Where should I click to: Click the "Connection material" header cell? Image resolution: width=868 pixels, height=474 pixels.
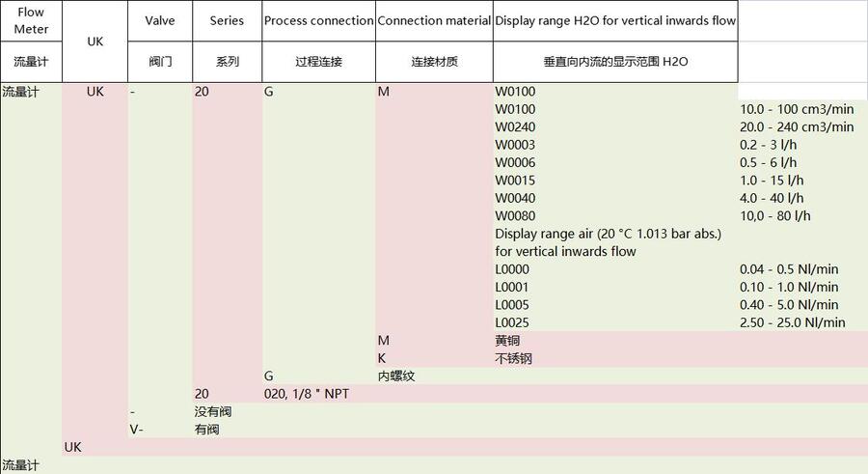434,20
